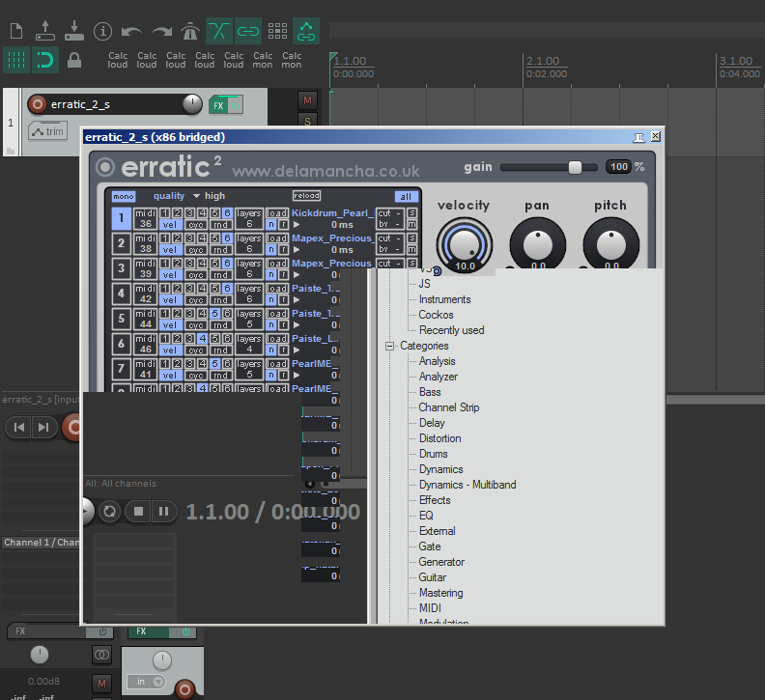765x700 pixels.
Task: Open www.delamancha.co.uk link
Action: 326,171
